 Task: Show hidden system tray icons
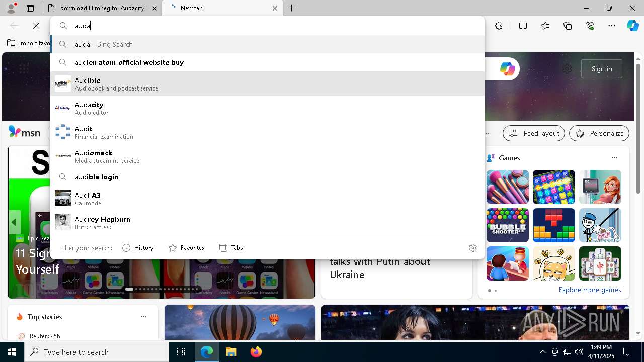542,352
